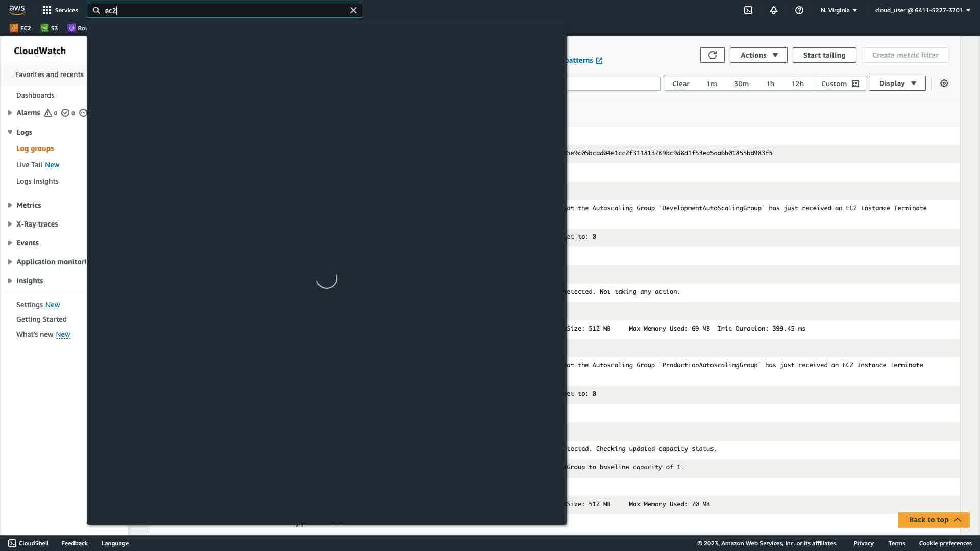
Task: Click Start tailing button
Action: [824, 55]
